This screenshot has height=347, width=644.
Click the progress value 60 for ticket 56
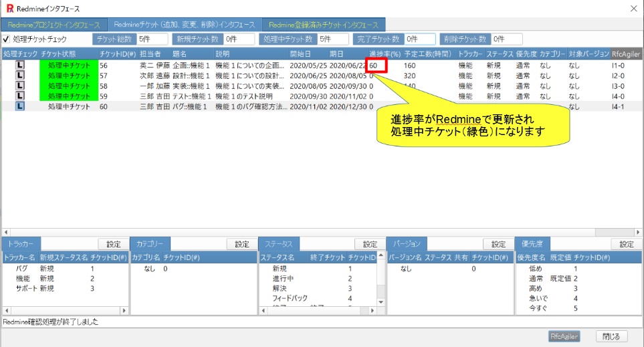[x=373, y=66]
